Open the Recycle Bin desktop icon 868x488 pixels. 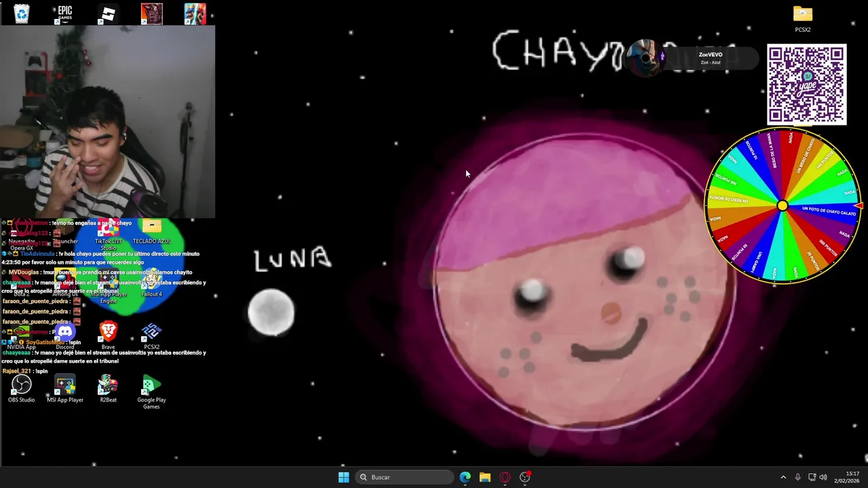click(22, 14)
